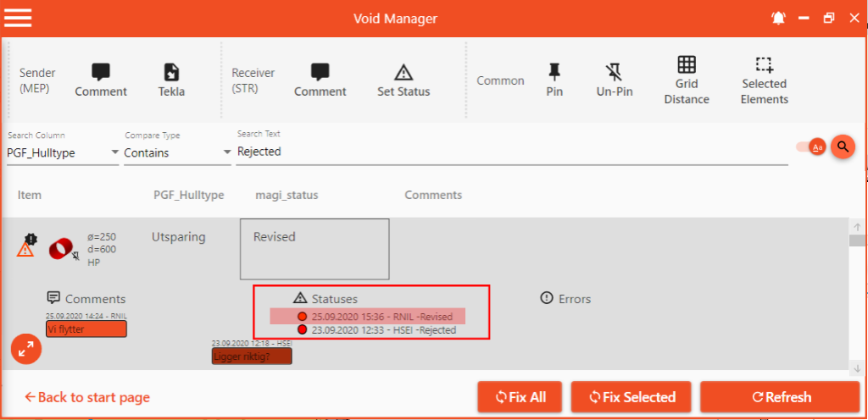Open Grid Distance tool
Image resolution: width=868 pixels, height=420 pixels.
687,80
